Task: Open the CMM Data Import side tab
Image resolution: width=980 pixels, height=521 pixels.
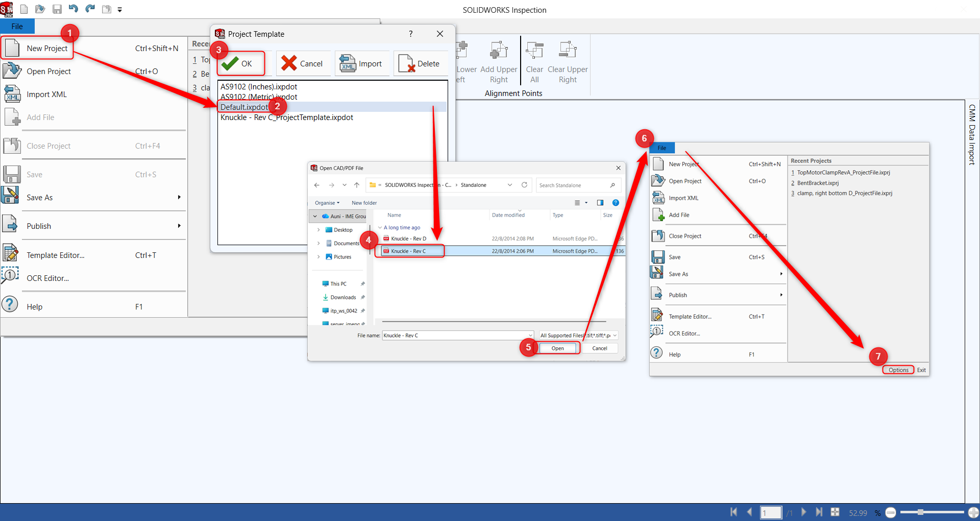Action: (x=972, y=134)
